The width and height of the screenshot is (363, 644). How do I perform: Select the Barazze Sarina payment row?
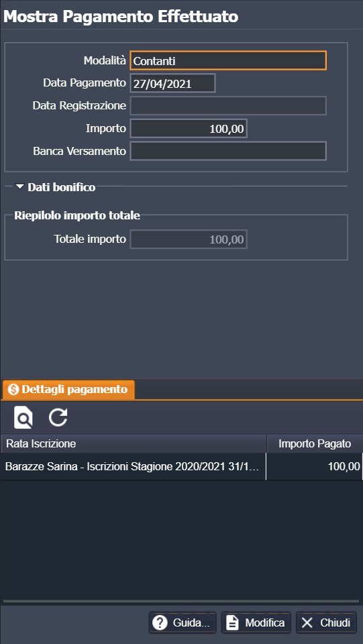click(181, 466)
